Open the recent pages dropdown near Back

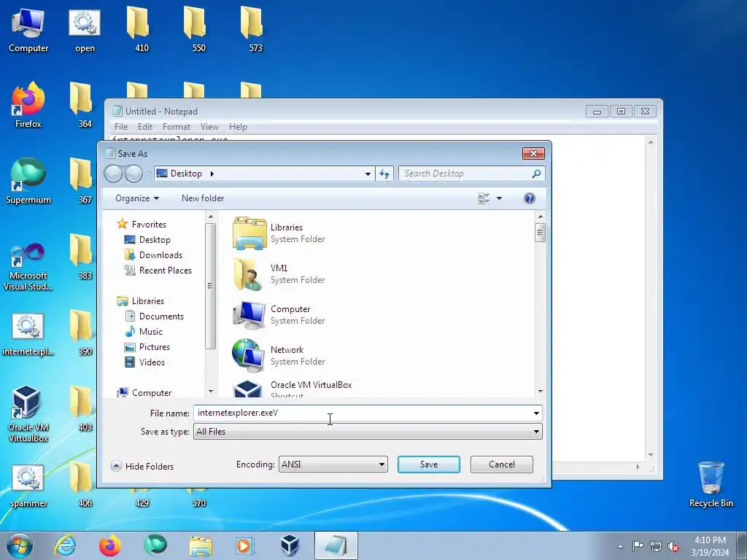[x=148, y=174]
